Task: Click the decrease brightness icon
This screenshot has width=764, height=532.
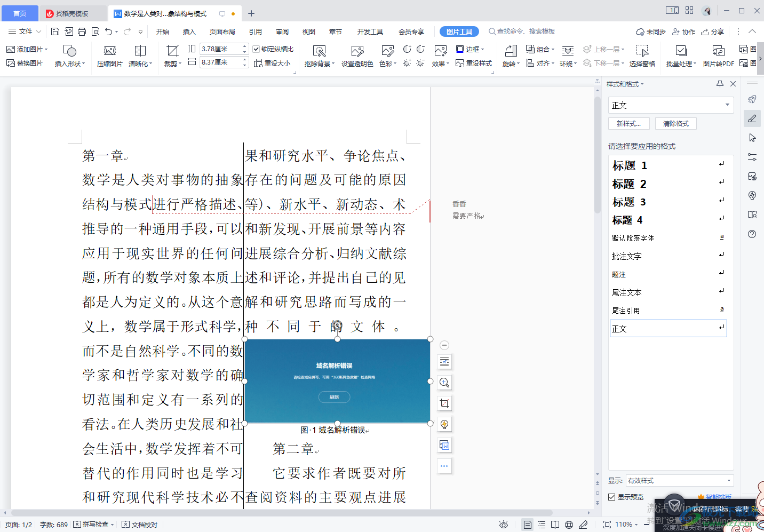Action: [x=420, y=63]
